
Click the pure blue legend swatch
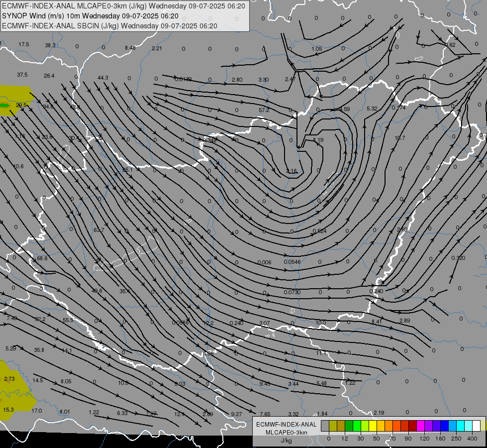[x=445, y=426]
